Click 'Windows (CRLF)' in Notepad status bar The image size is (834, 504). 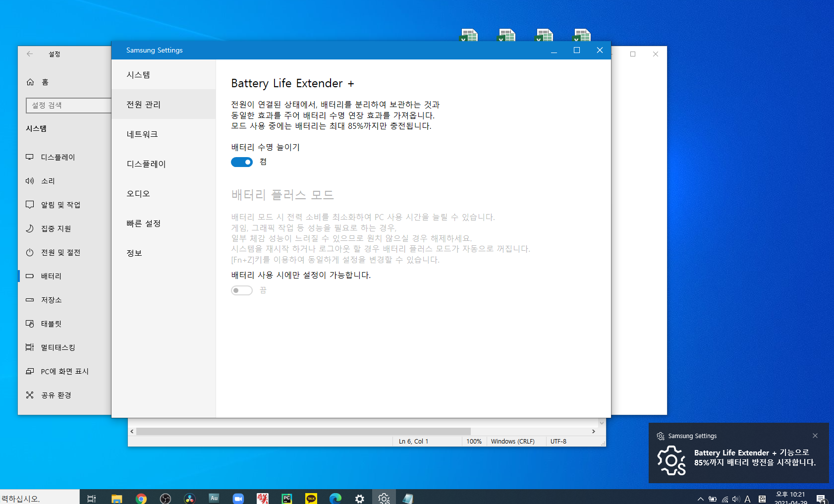click(x=512, y=441)
